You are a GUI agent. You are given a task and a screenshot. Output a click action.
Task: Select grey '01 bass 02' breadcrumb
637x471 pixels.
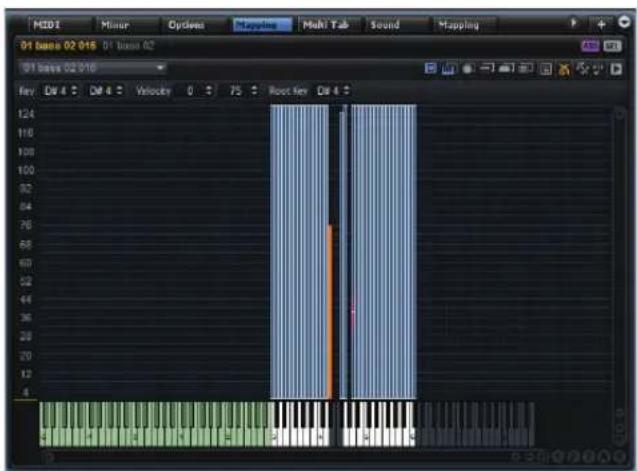tap(128, 45)
